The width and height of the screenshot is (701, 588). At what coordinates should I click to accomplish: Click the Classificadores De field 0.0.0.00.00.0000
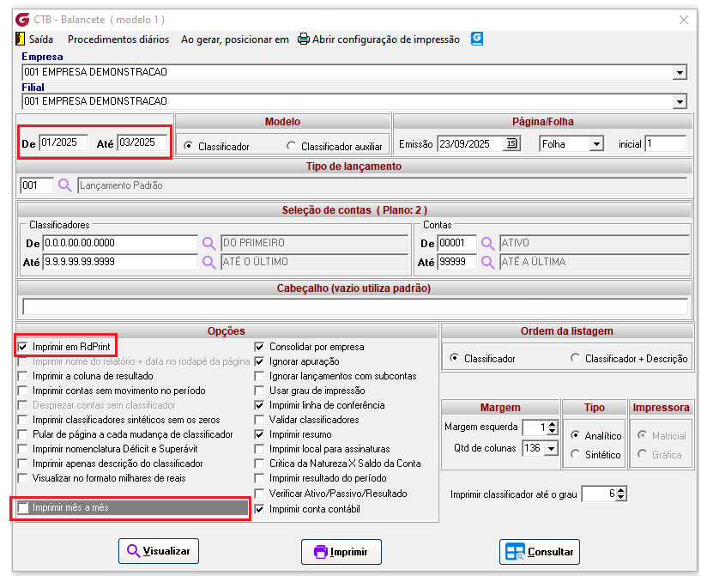[120, 243]
